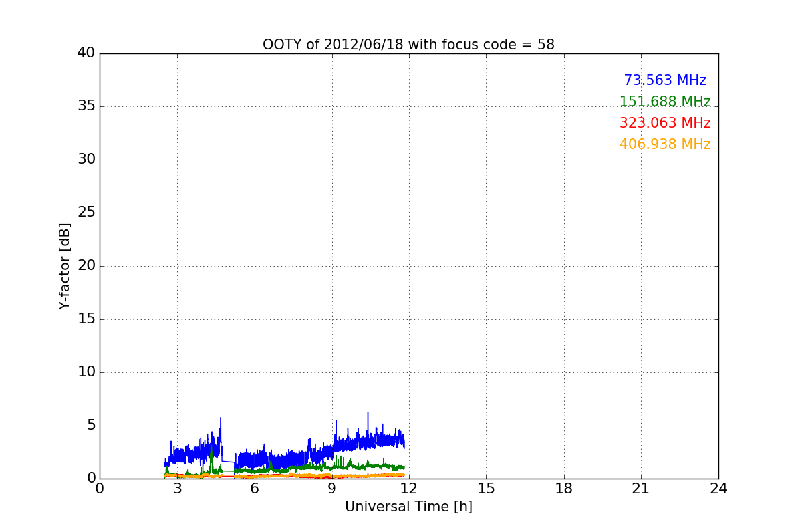Click the x-axis tick label 15

pos(486,489)
